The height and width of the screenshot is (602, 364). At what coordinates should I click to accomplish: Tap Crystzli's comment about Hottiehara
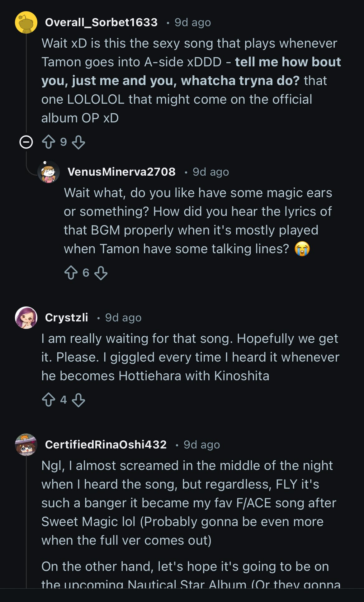pyautogui.click(x=190, y=357)
